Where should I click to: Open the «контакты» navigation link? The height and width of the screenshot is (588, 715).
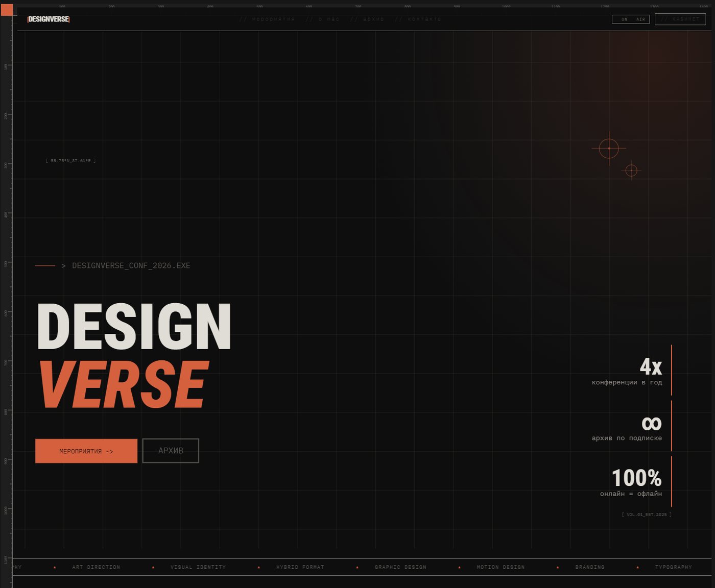point(418,19)
